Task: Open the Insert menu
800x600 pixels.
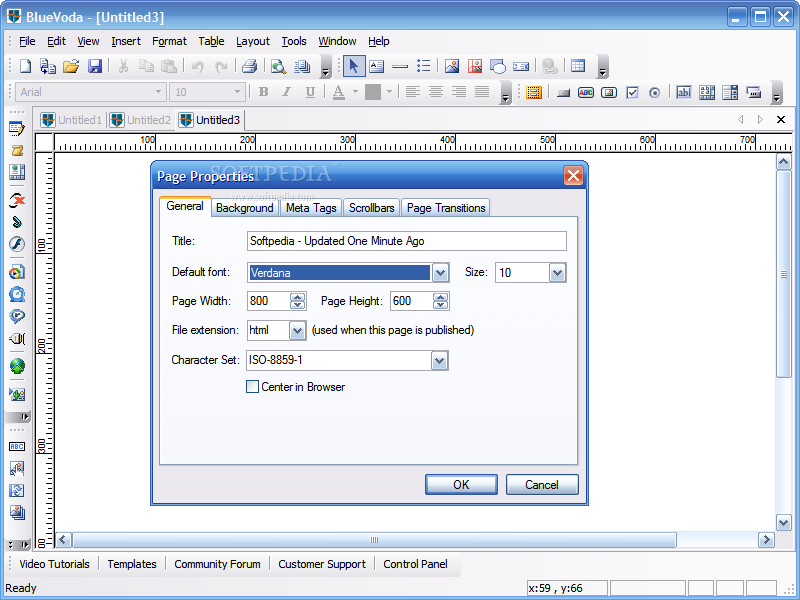Action: (126, 41)
